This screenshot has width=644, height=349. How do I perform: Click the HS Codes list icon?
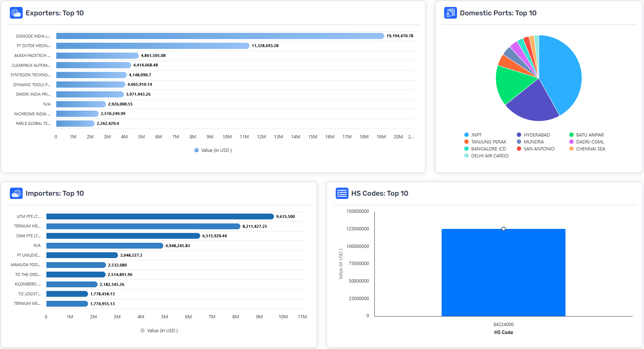tap(342, 193)
